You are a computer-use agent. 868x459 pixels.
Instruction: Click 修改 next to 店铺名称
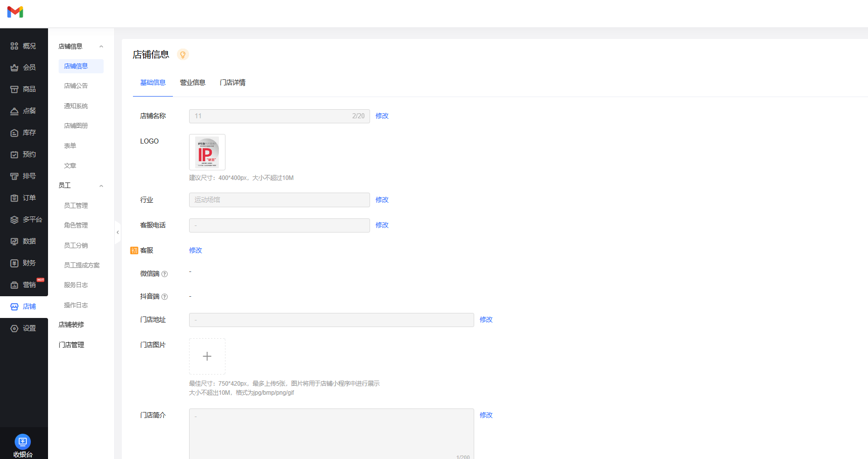(x=382, y=116)
